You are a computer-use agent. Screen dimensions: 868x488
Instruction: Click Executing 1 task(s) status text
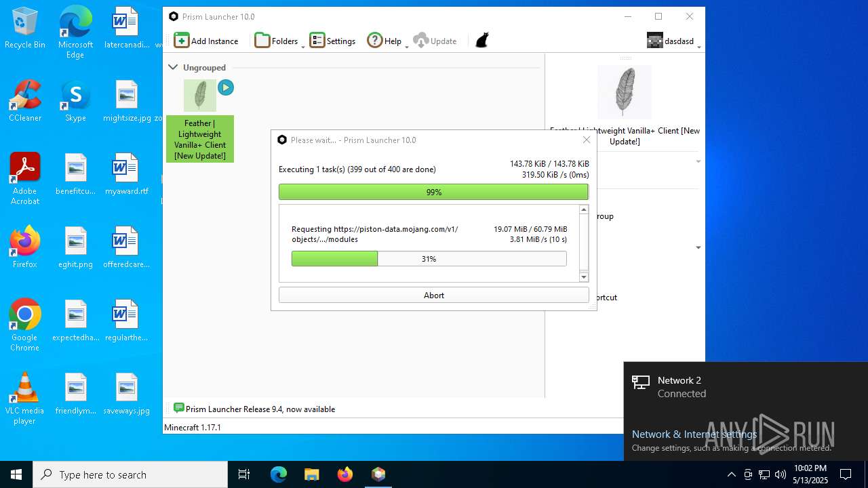(x=357, y=169)
